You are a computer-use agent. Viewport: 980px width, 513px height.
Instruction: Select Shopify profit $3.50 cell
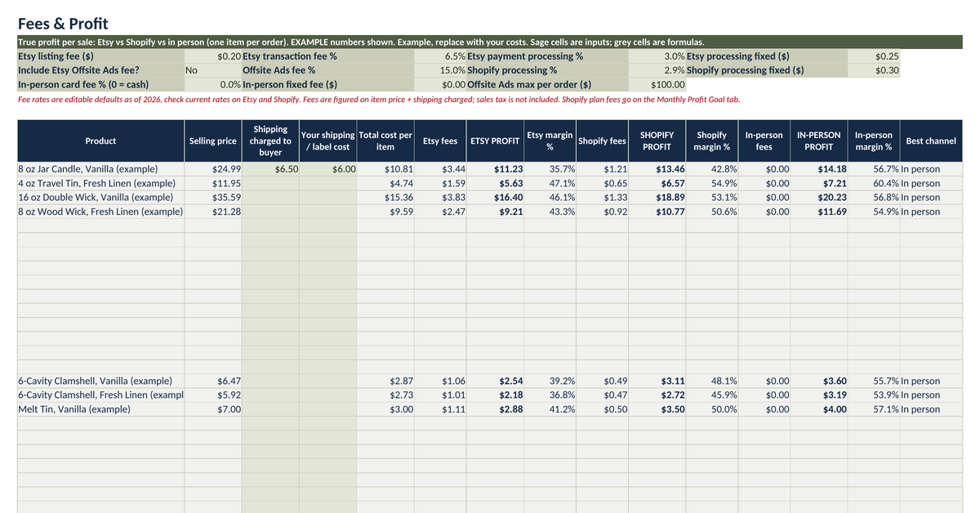(657, 409)
